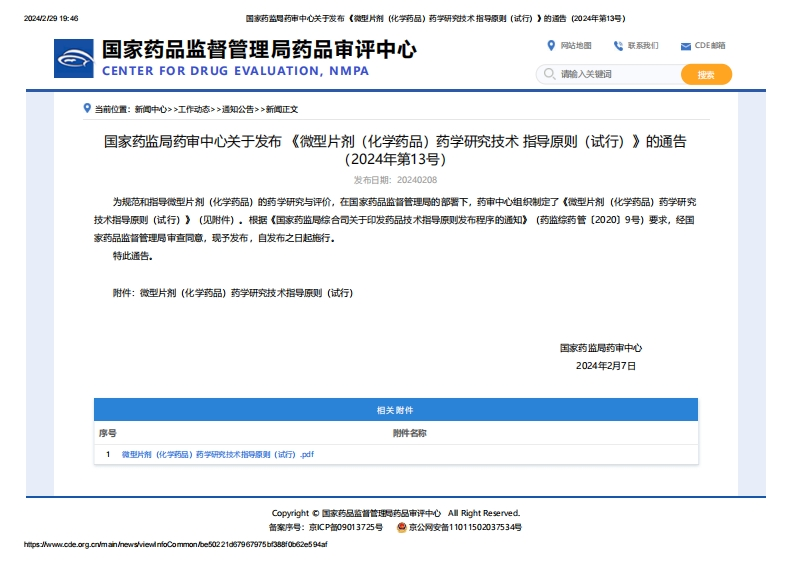The width and height of the screenshot is (793, 561).
Task: Click the 国家药品监督管理局药品审评中心 site title
Action: coord(259,49)
